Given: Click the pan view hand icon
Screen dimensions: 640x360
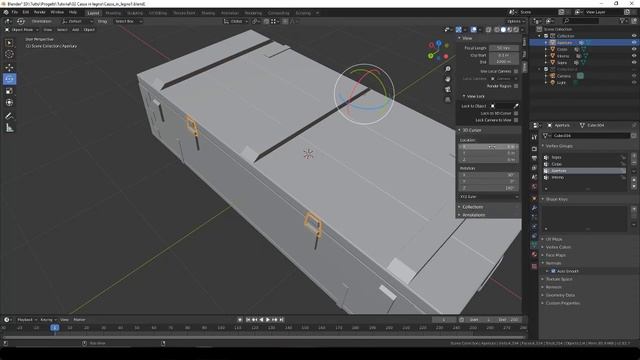Looking at the screenshot, I should click(x=448, y=79).
